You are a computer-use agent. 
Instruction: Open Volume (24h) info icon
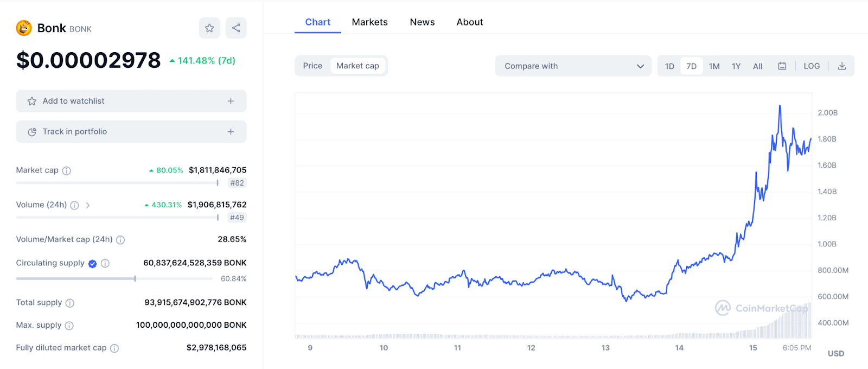point(75,205)
